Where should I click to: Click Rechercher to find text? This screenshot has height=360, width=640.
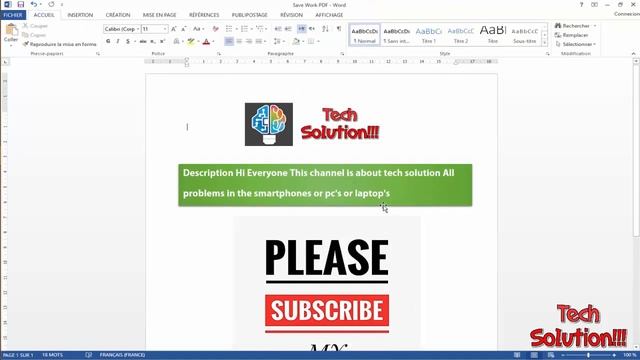pos(572,26)
